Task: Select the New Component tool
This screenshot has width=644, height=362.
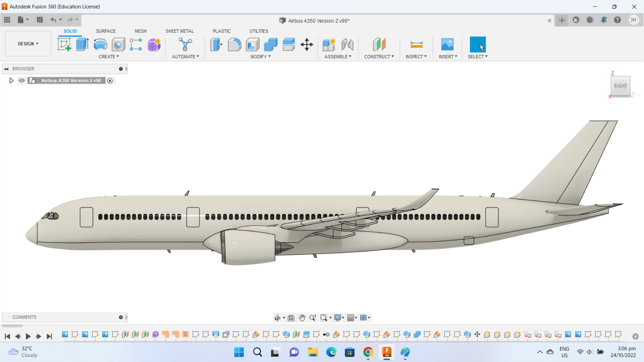Action: (x=329, y=44)
